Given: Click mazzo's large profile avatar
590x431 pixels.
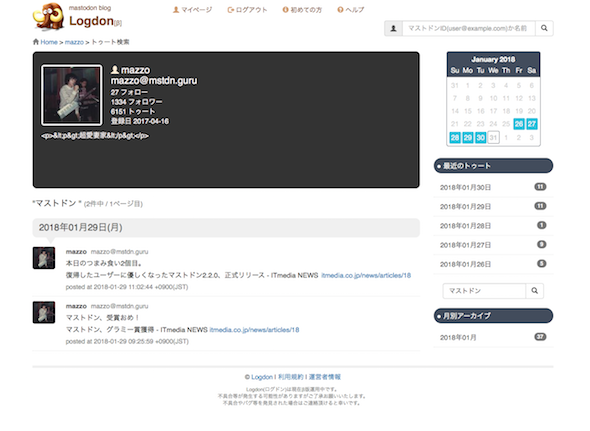Looking at the screenshot, I should coord(72,95).
